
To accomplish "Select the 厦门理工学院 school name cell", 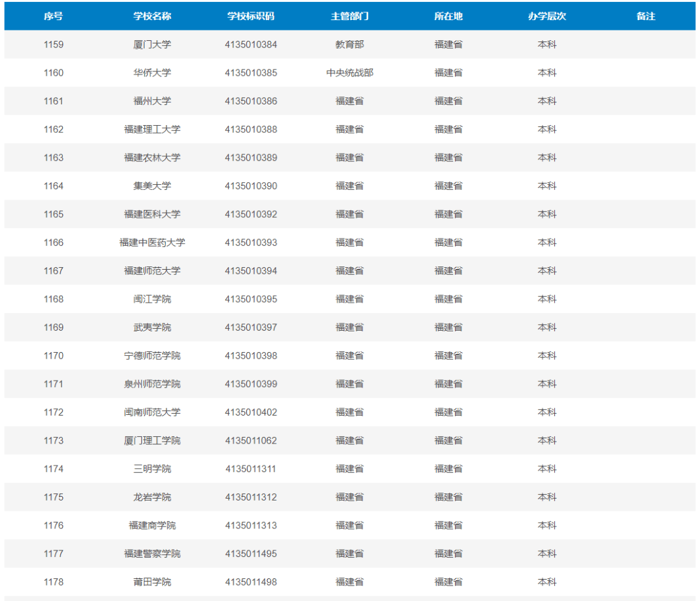I will 152,441.
